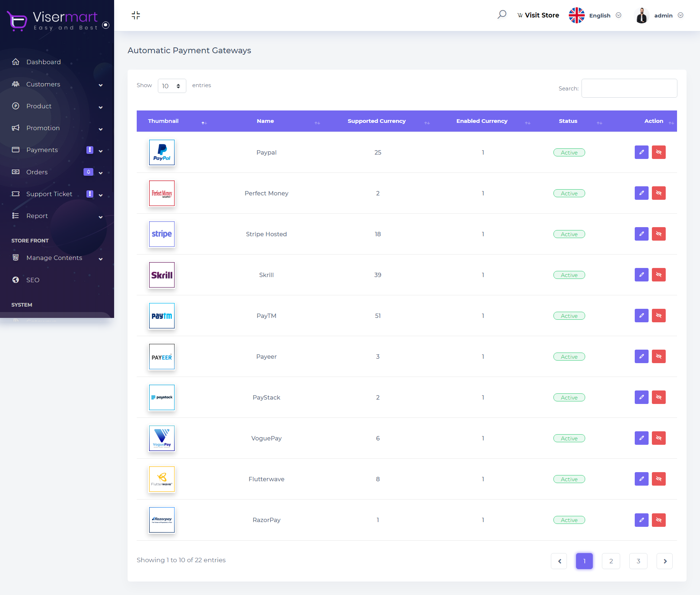Open Dashboard from the sidebar

tap(43, 62)
